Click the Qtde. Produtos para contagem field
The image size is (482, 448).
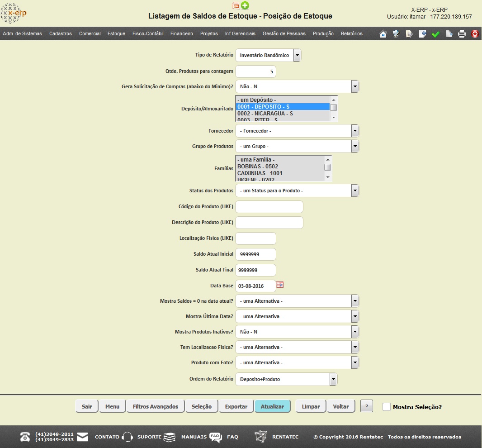point(256,71)
